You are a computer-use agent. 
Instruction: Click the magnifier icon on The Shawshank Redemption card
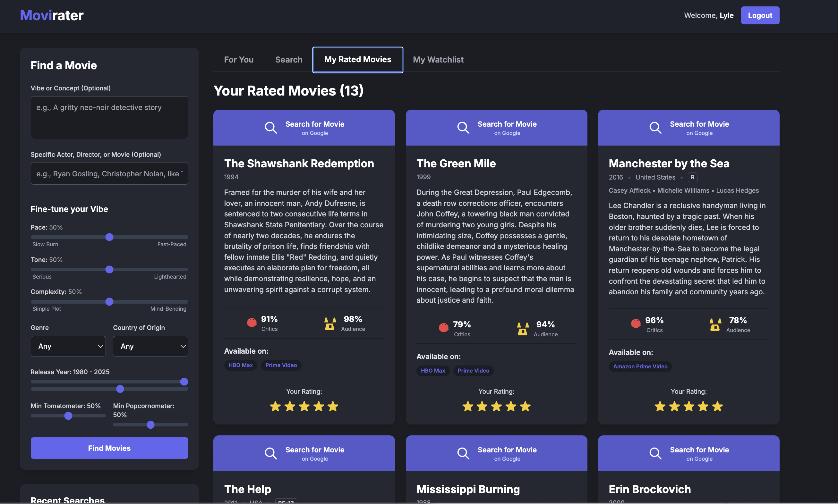271,127
